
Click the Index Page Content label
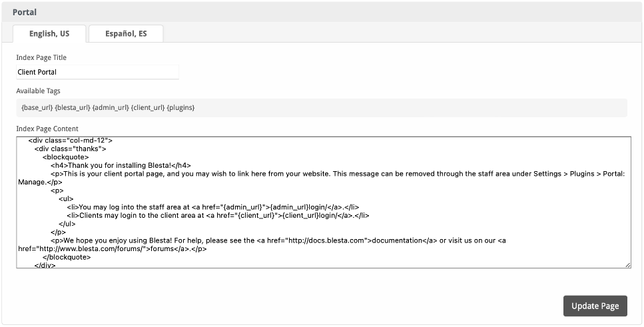(47, 129)
